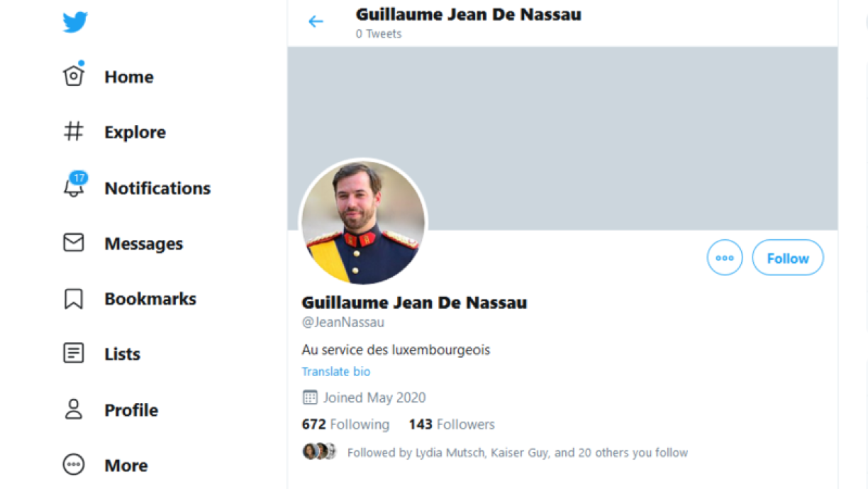
Task: Open the Profile person icon
Action: (x=74, y=410)
